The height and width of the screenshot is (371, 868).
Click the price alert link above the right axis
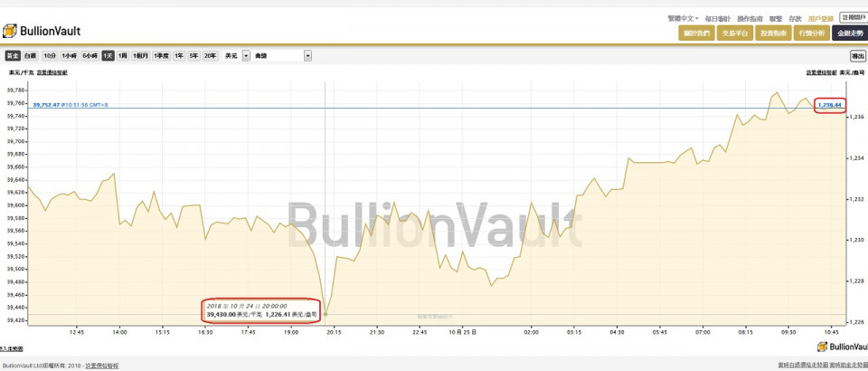pyautogui.click(x=821, y=72)
